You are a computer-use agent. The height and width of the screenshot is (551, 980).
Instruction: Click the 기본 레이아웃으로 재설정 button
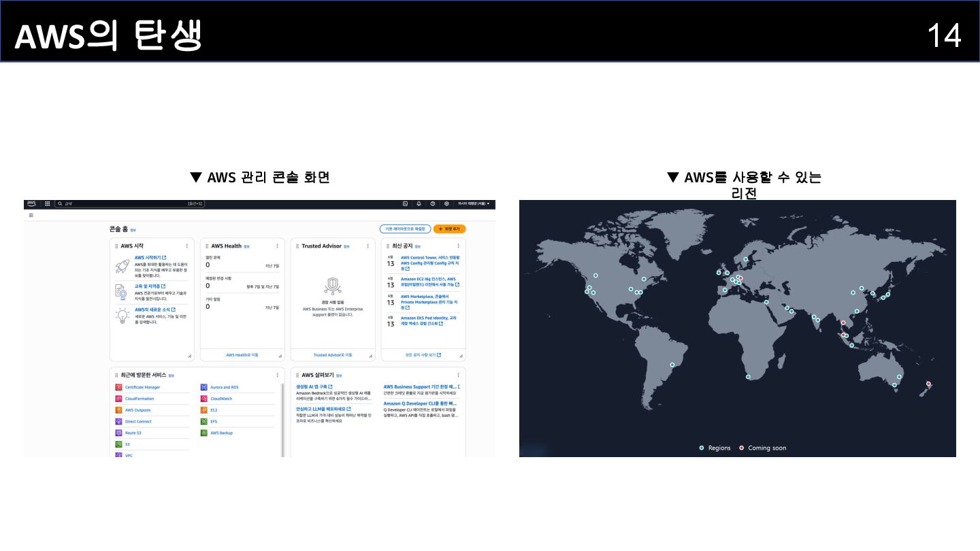(x=405, y=229)
